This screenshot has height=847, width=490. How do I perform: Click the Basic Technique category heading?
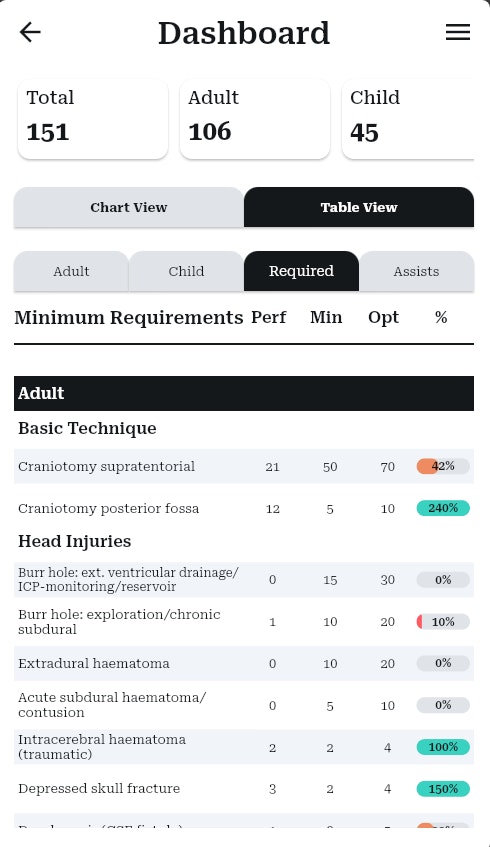(88, 428)
